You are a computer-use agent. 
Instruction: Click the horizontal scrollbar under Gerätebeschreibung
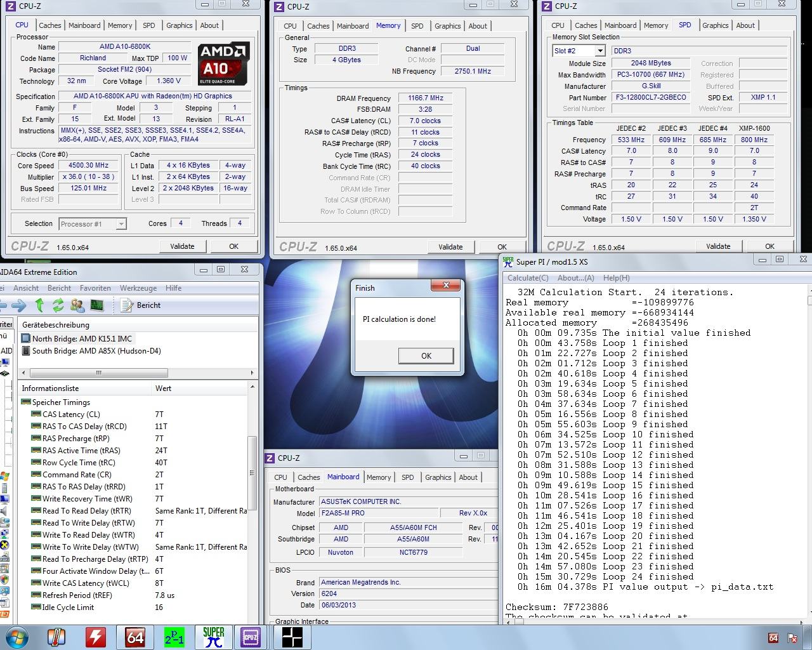(98, 373)
